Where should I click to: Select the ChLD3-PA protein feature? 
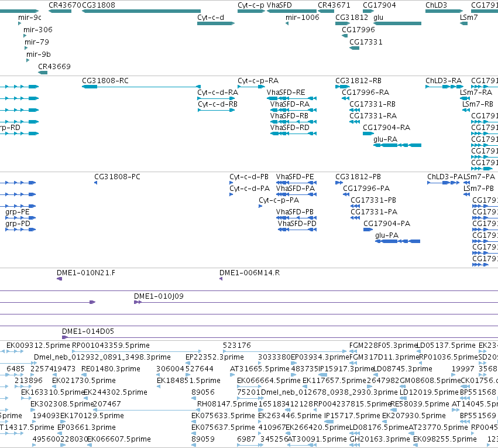click(444, 183)
